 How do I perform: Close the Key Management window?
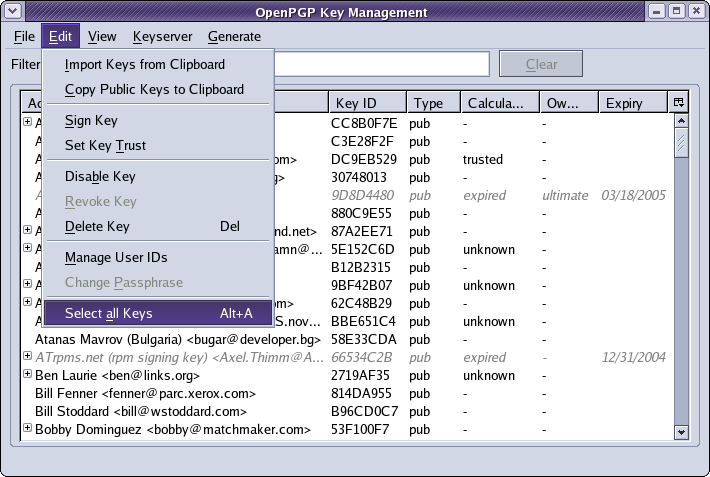pyautogui.click(x=696, y=11)
